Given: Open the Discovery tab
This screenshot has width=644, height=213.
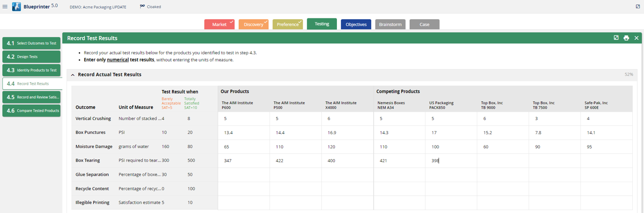Looking at the screenshot, I should pyautogui.click(x=253, y=24).
